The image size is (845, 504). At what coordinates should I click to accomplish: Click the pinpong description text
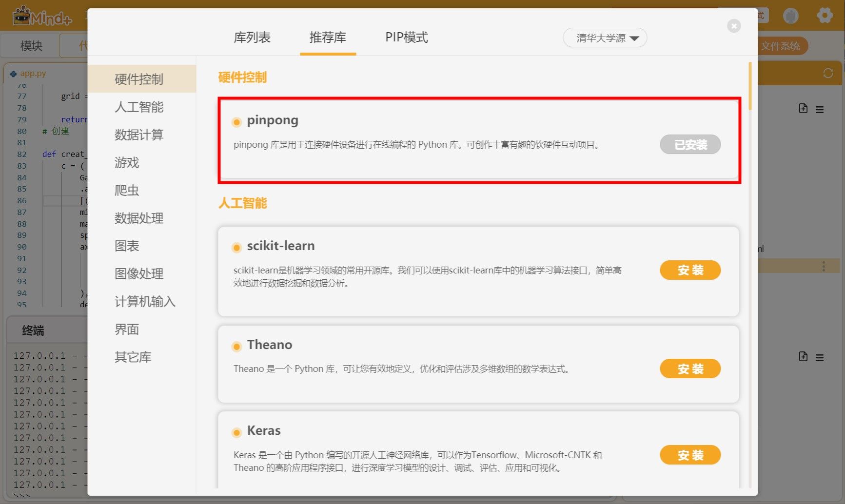click(417, 145)
